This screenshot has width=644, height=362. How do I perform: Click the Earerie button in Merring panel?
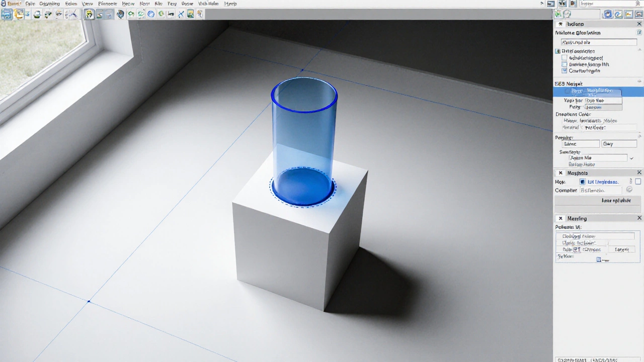[x=621, y=249]
